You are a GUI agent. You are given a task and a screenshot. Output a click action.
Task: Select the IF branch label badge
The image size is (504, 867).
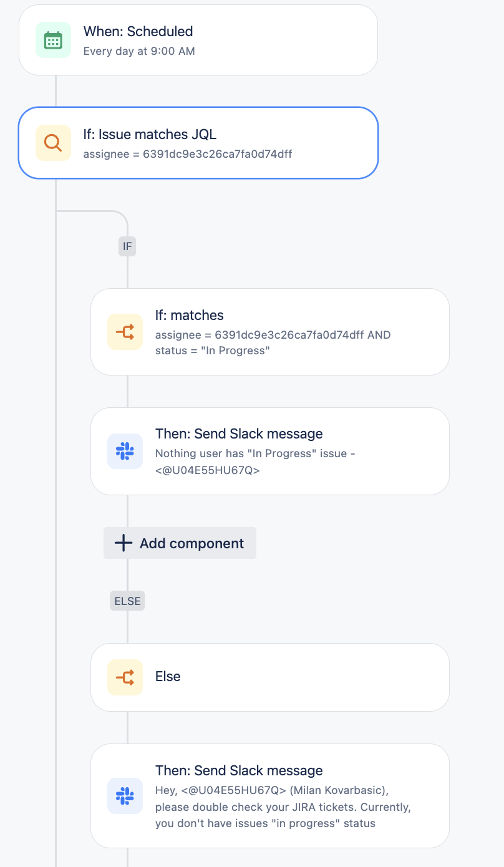(127, 246)
